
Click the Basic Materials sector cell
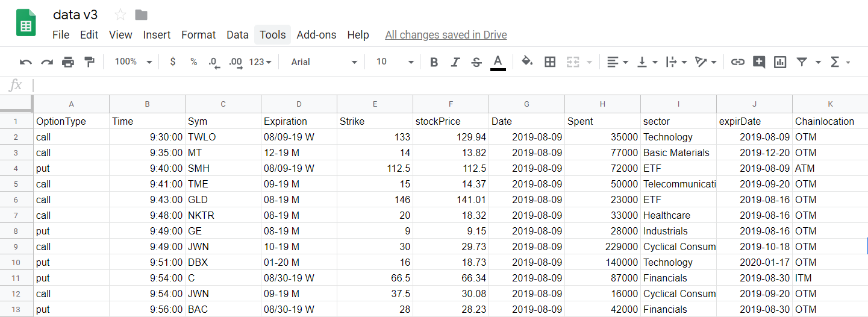click(x=679, y=152)
